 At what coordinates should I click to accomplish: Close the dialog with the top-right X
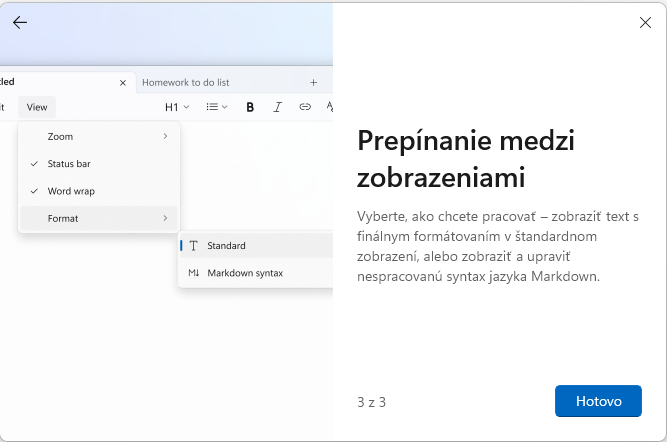[x=645, y=22]
